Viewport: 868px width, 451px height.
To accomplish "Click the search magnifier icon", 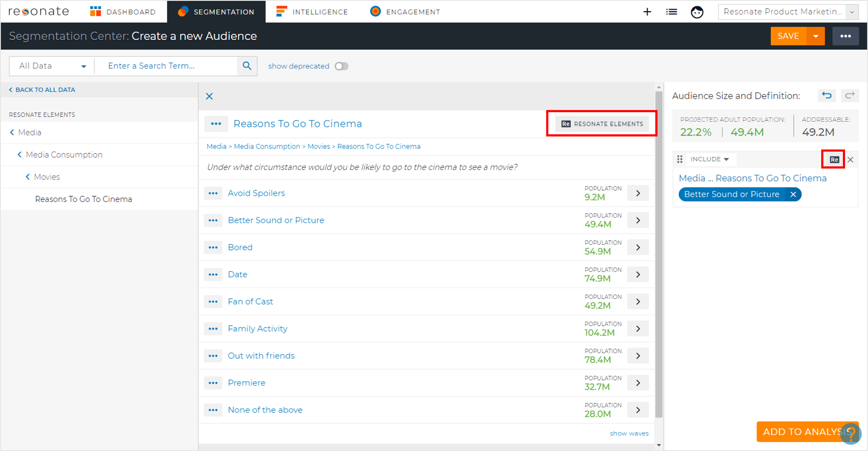I will click(x=247, y=66).
